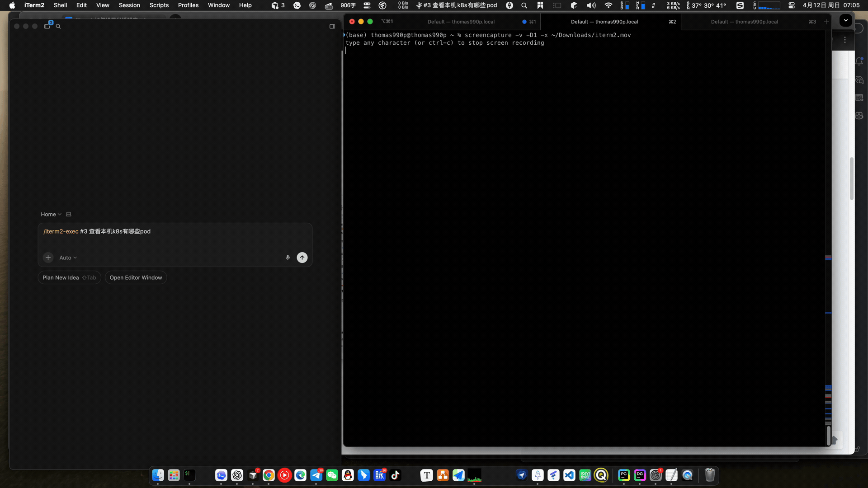Toggle the right side panel icon
Screen dimensions: 868x488
[332, 26]
